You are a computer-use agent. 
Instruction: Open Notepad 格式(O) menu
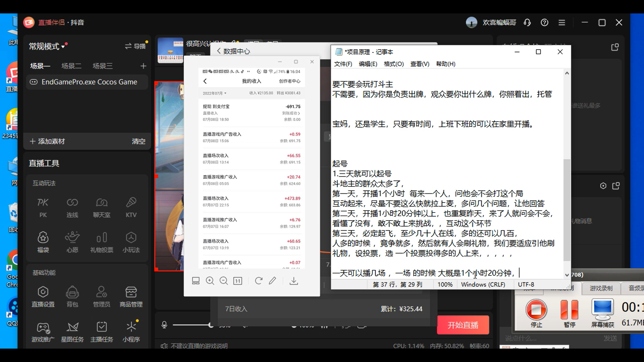click(394, 64)
